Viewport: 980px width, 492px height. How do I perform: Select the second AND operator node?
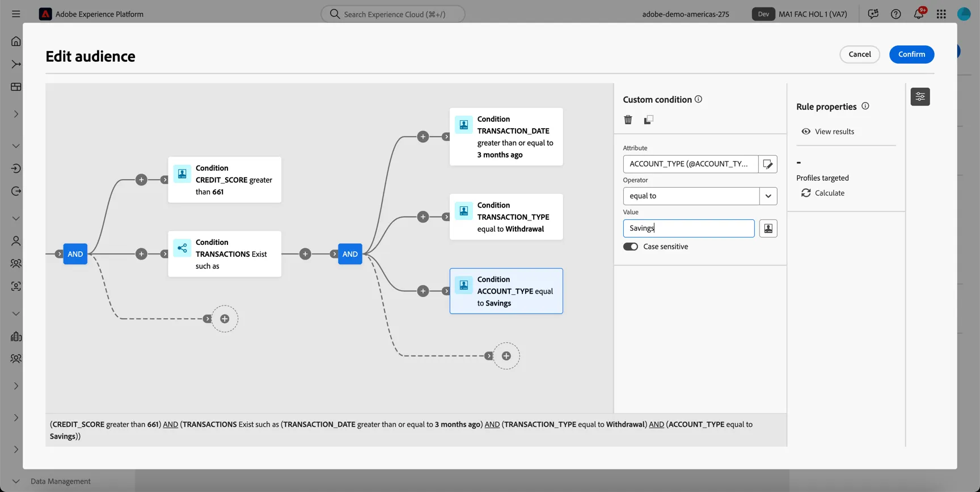tap(350, 254)
